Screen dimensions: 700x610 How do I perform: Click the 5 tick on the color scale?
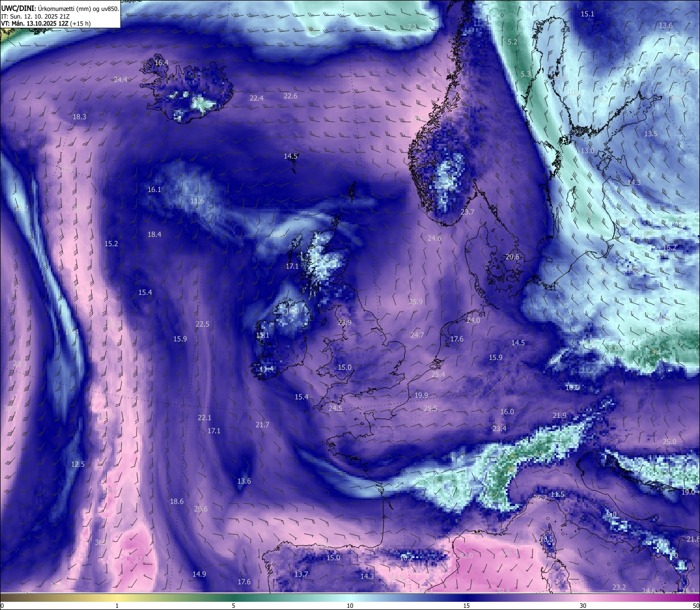234,606
